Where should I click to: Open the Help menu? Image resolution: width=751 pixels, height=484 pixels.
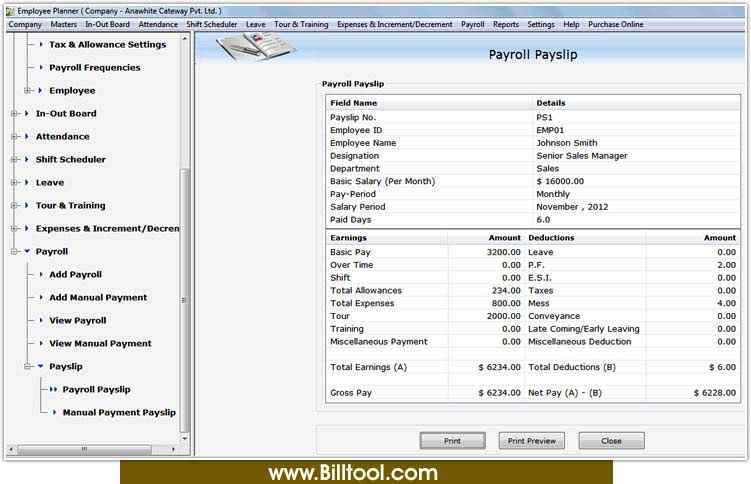(571, 24)
